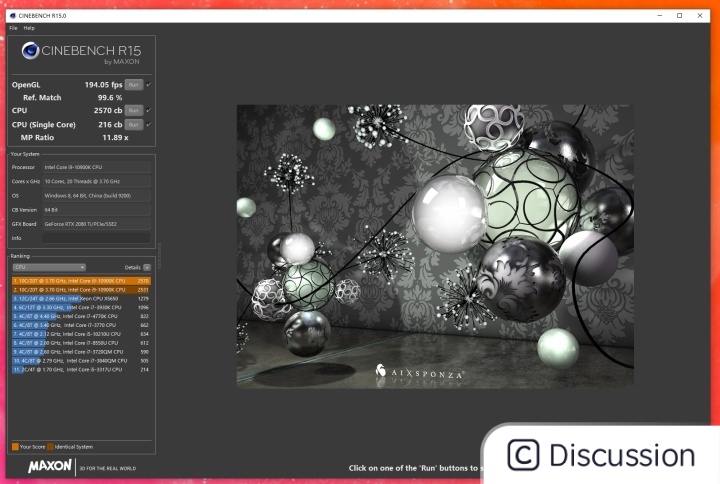
Task: Open the Ranking CPU dropdown
Action: 49,267
